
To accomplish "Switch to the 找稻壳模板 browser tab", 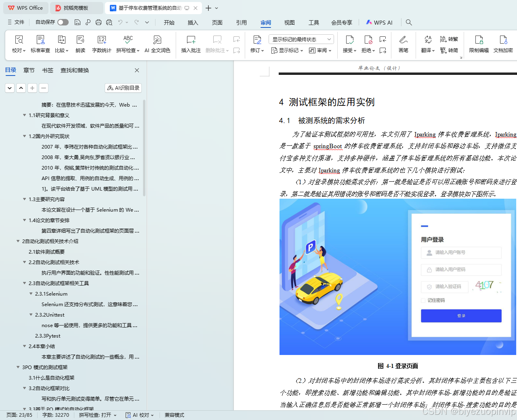I will pos(76,8).
